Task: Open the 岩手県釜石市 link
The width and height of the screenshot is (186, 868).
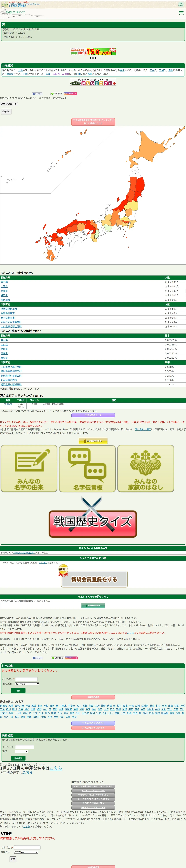Action: [x=8, y=317]
